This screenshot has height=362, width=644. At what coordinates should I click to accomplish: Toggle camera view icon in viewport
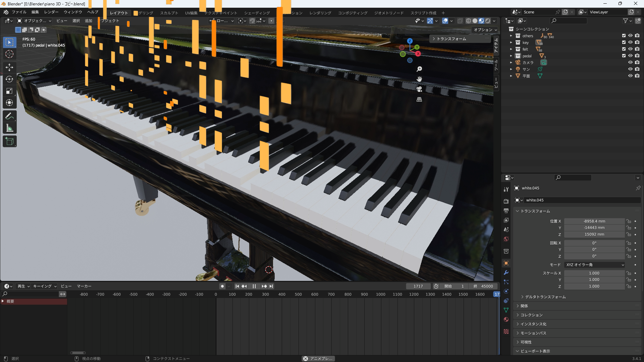tap(419, 89)
